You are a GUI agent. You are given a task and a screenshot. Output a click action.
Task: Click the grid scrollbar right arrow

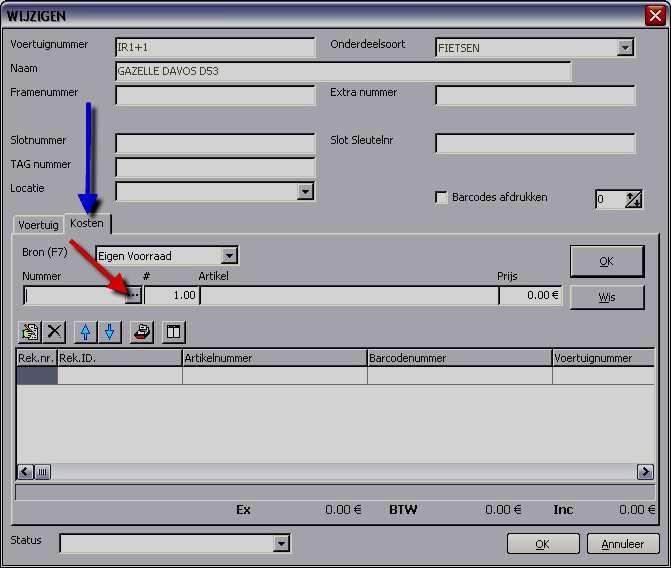pos(645,472)
